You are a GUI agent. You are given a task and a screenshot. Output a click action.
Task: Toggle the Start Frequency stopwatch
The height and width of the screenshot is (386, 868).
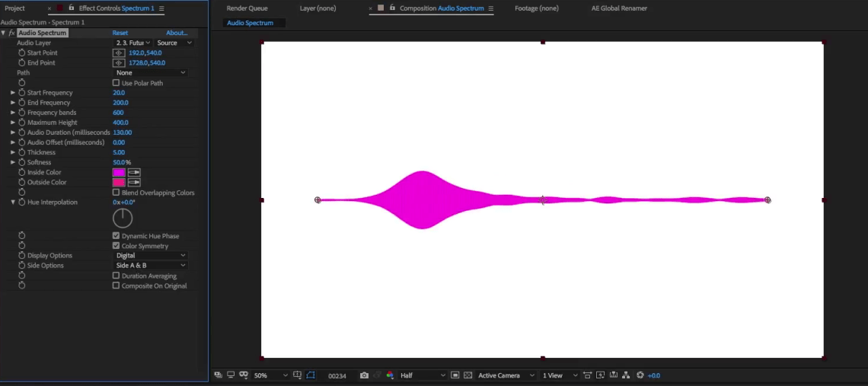coord(21,92)
